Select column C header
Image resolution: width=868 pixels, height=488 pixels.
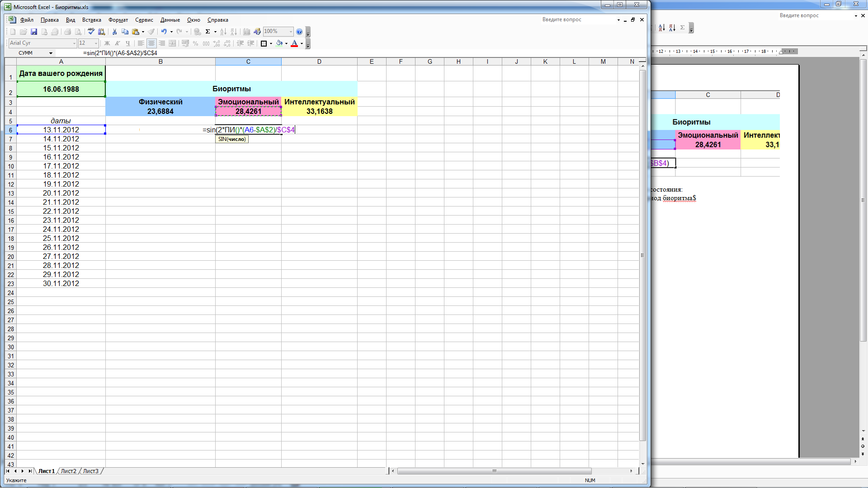pos(248,61)
